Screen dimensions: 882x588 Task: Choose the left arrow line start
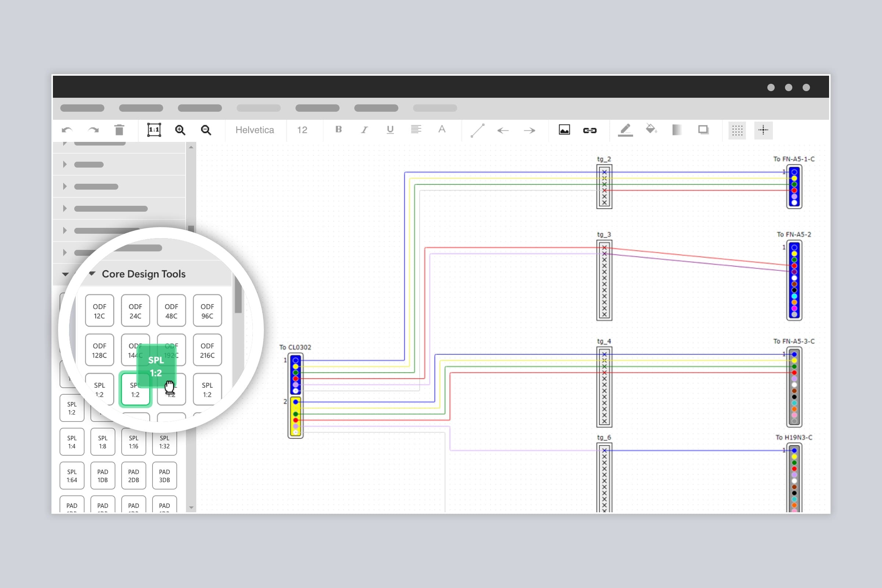pyautogui.click(x=503, y=130)
